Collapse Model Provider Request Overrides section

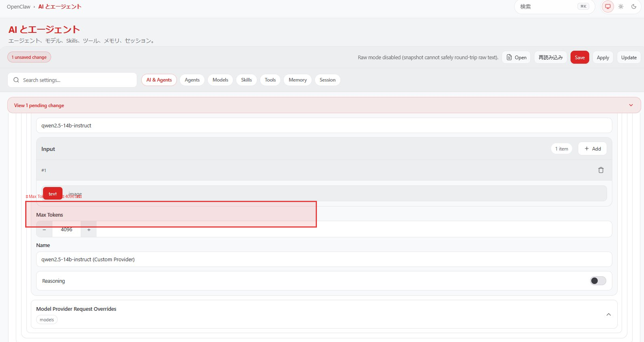tap(608, 314)
